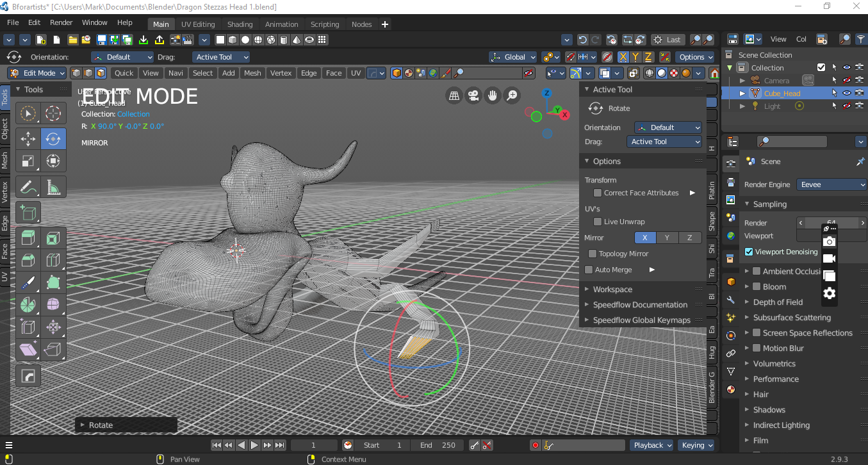Click the Knife tool icon
Screen dimensions: 868x465
coord(28,282)
